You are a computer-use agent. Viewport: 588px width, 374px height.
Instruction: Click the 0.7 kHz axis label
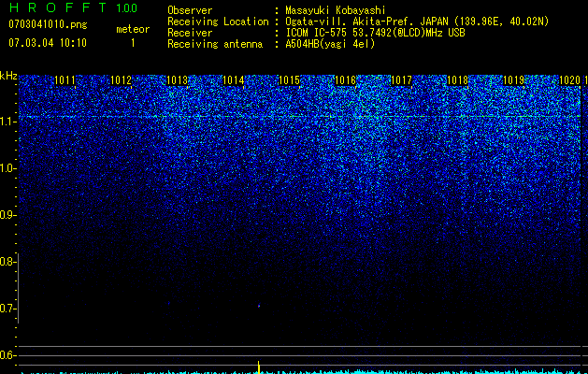point(7,309)
